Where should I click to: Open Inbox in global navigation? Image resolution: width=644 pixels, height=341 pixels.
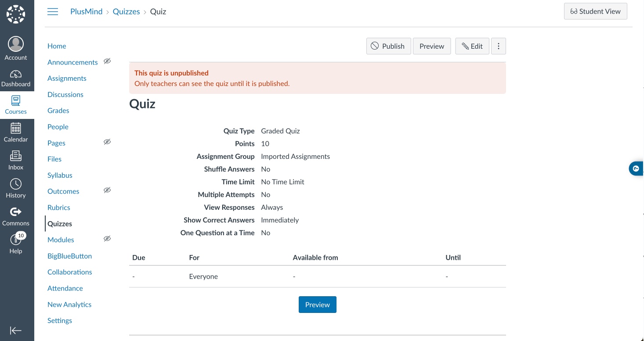click(16, 160)
